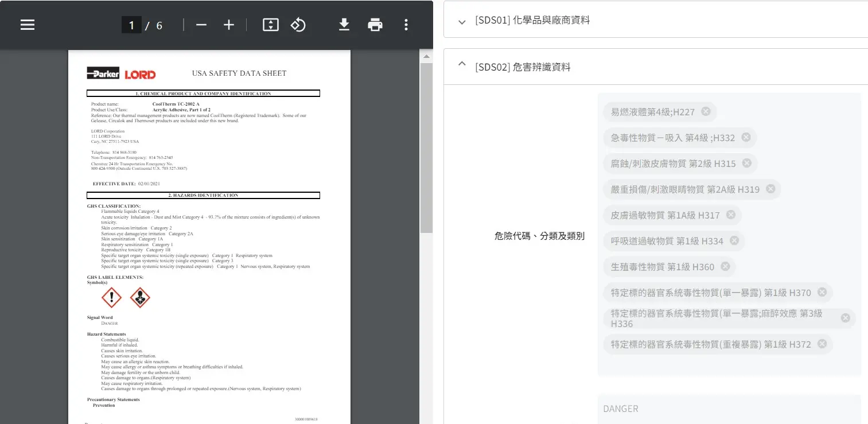
Task: Open PDF viewer more actions menu
Action: 406,25
